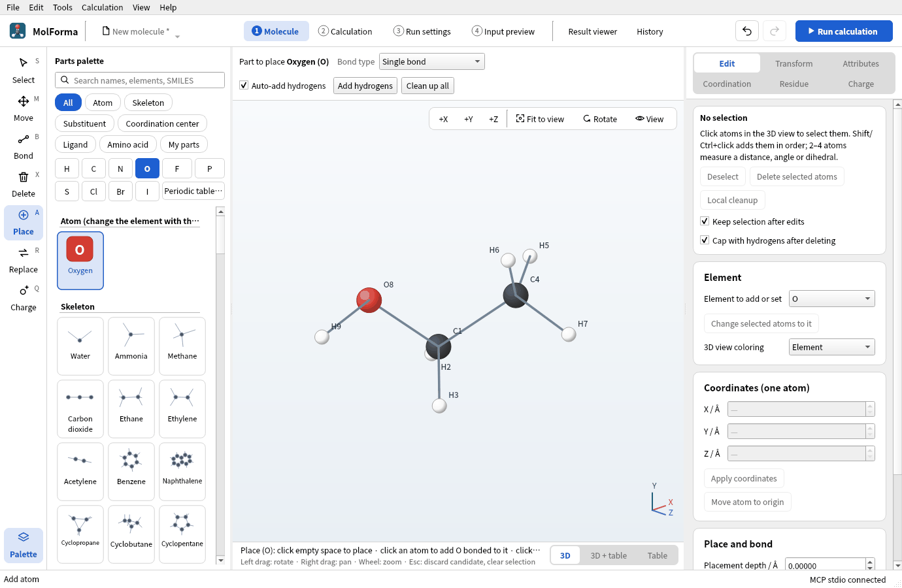Image resolution: width=902 pixels, height=588 pixels.
Task: Activate the Move tool
Action: click(24, 108)
